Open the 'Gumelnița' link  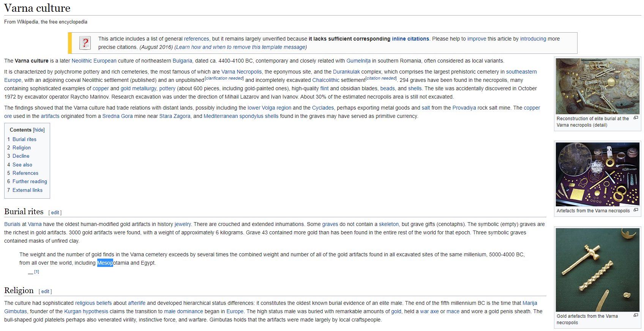[x=358, y=61]
